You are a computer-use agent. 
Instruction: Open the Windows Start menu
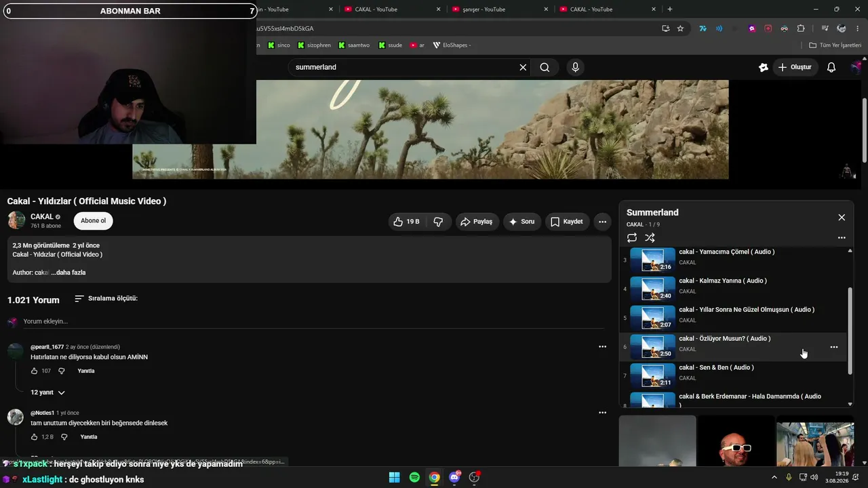tap(394, 477)
